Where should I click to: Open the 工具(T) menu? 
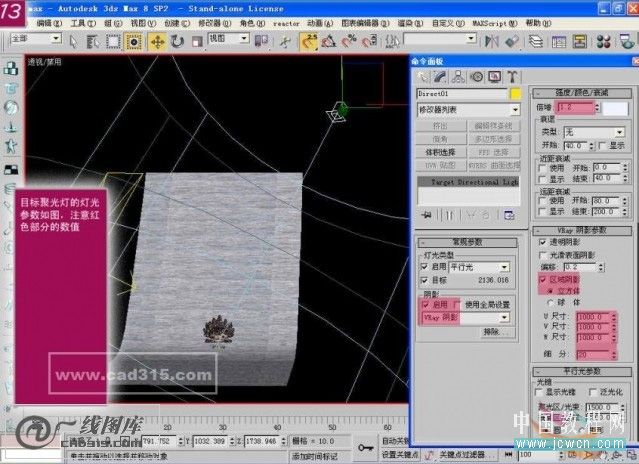84,23
